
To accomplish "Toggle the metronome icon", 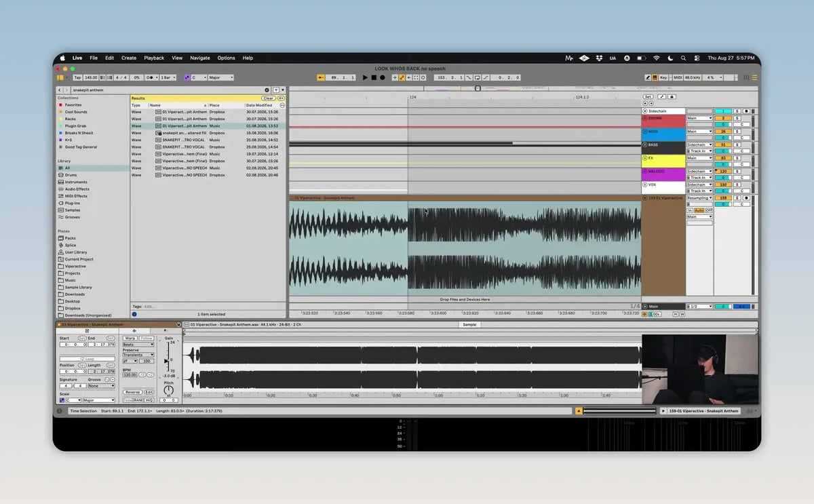I will pyautogui.click(x=152, y=77).
